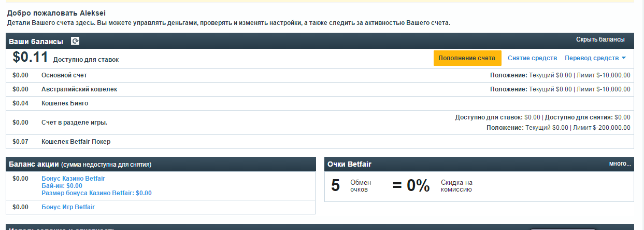
Task: Click Скрыть балансы to hide balances
Action: point(600,40)
